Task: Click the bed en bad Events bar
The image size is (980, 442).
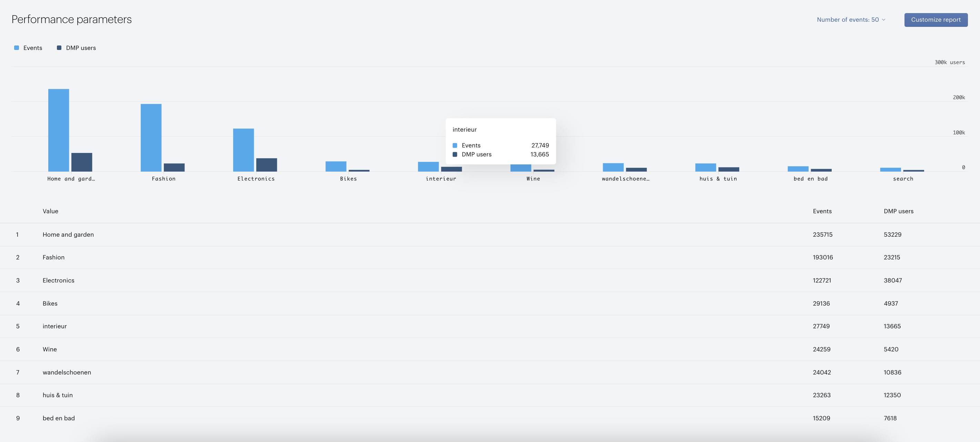Action: [x=798, y=169]
